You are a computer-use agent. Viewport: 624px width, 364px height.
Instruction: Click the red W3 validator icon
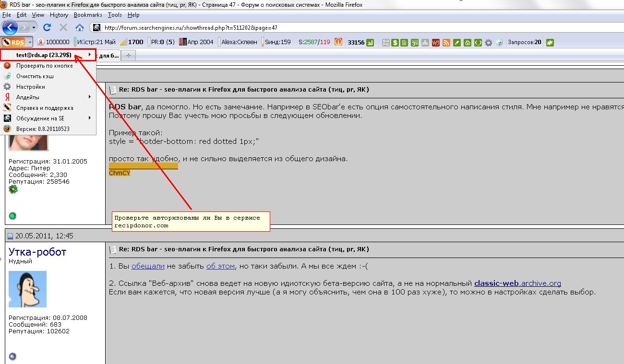(436, 42)
